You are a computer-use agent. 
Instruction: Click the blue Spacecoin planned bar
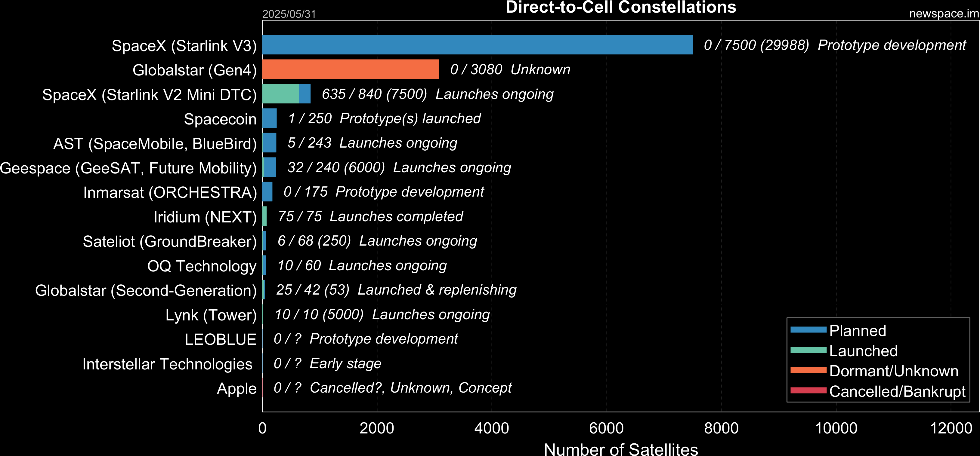pos(270,118)
